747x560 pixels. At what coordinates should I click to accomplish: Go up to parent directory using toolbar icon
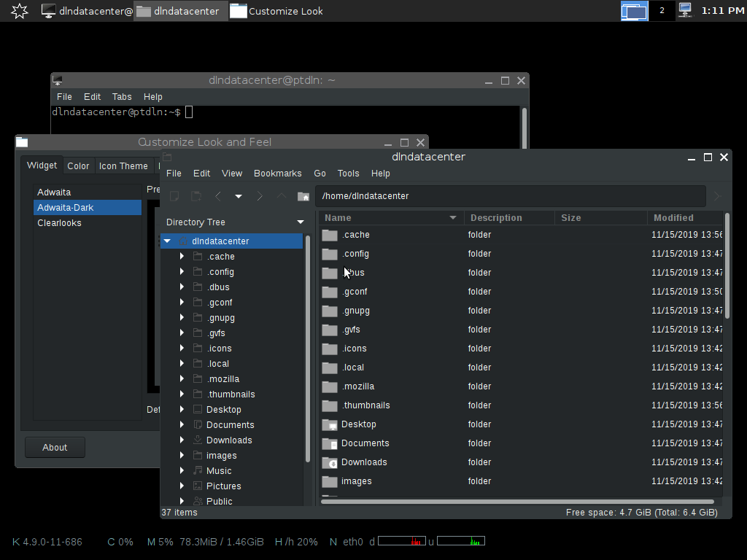pyautogui.click(x=281, y=195)
